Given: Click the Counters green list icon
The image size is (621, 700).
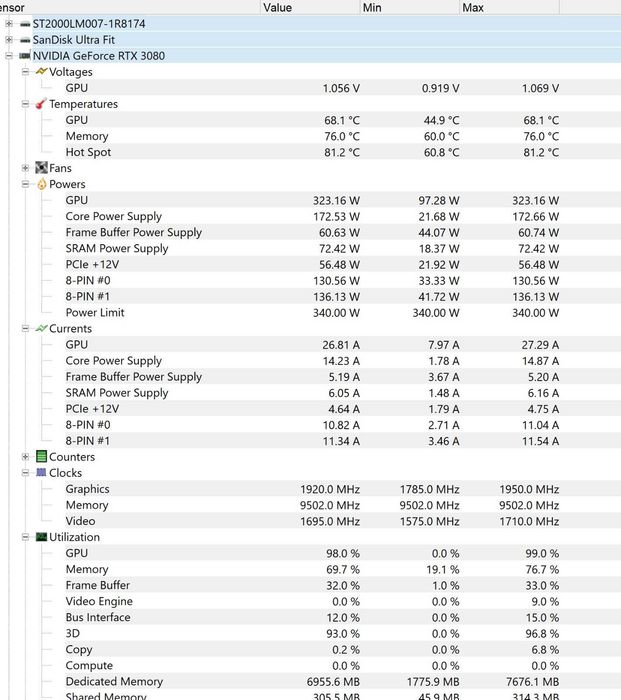Looking at the screenshot, I should (41, 456).
